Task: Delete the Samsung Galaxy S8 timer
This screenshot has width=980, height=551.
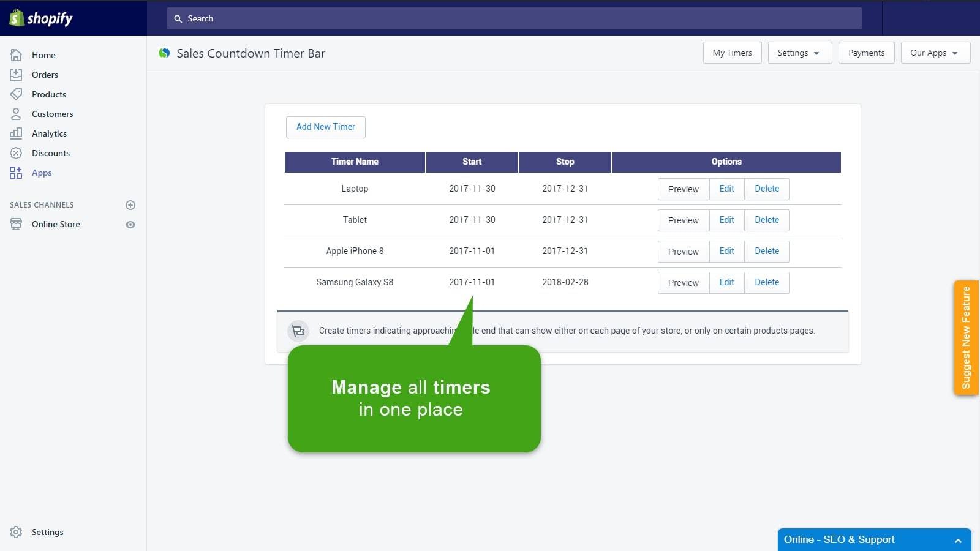Action: click(x=767, y=283)
